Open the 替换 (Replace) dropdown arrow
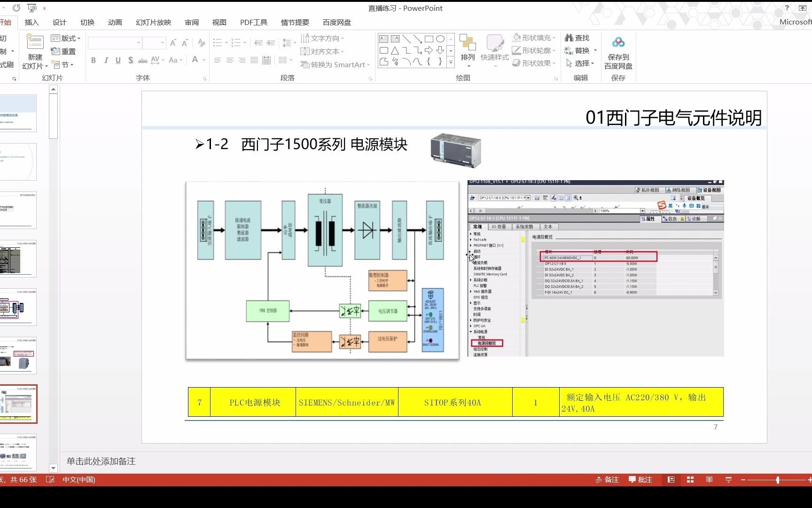 click(x=595, y=50)
